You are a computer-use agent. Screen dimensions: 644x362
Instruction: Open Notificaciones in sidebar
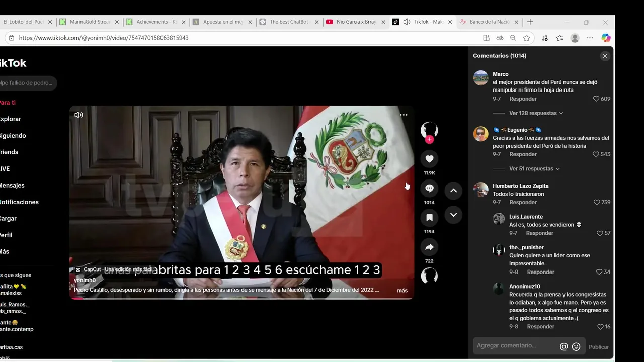(x=19, y=202)
